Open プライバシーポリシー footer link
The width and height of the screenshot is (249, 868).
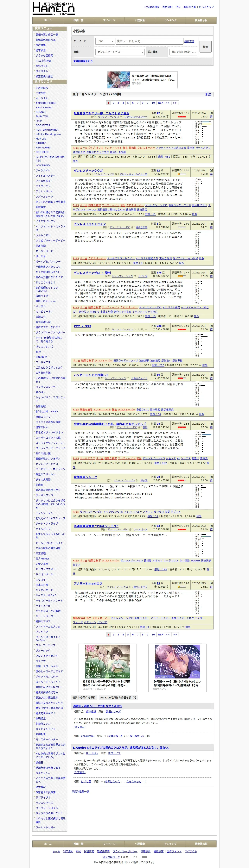(x=125, y=852)
